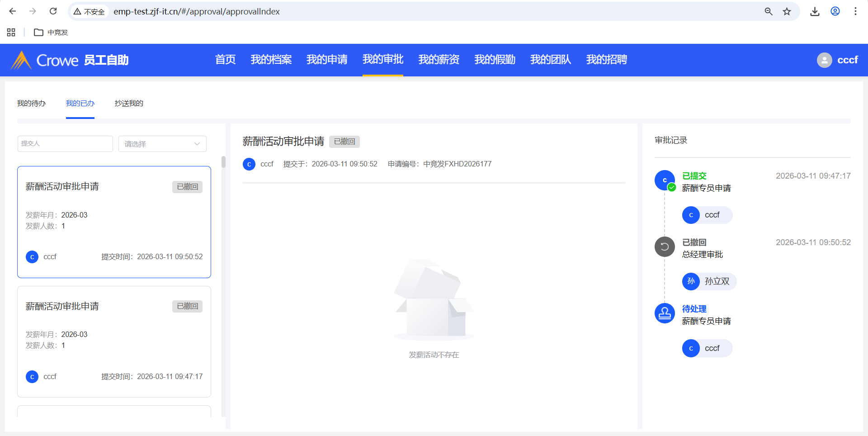Click cccf avatar under 待处理 step
Viewport: 868px width, 436px height.
click(x=691, y=348)
